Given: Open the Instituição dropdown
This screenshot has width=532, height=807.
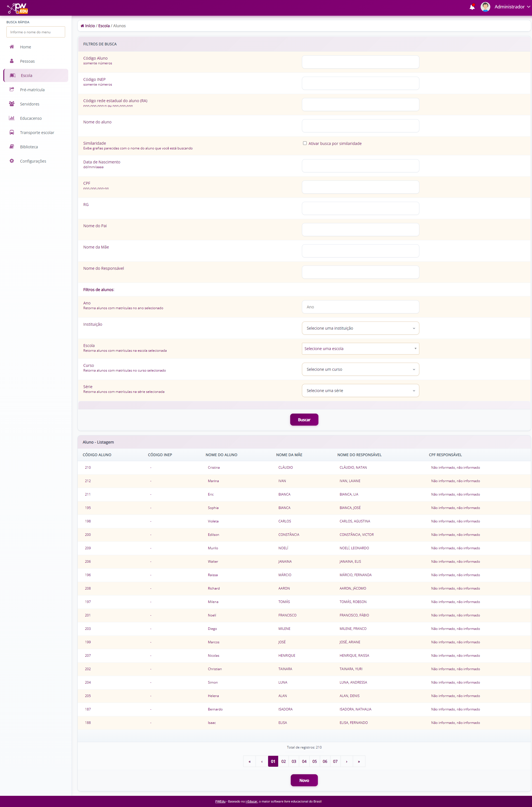Looking at the screenshot, I should [x=360, y=328].
